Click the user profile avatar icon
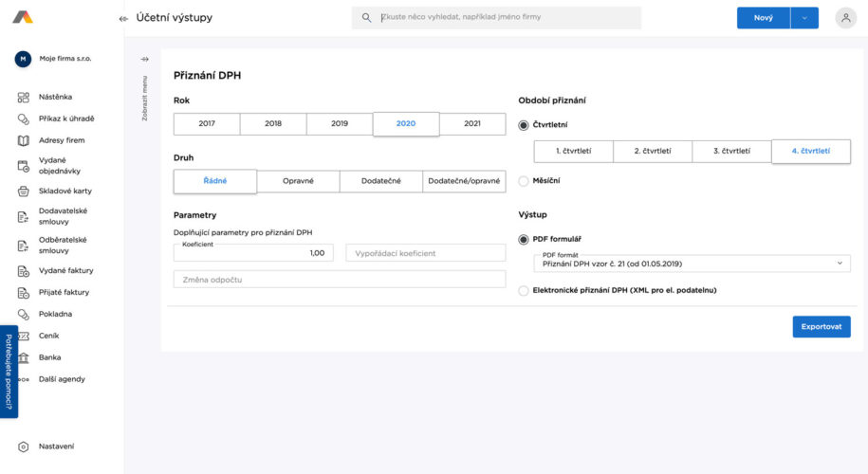Screen dimensions: 868x474 (x=845, y=18)
